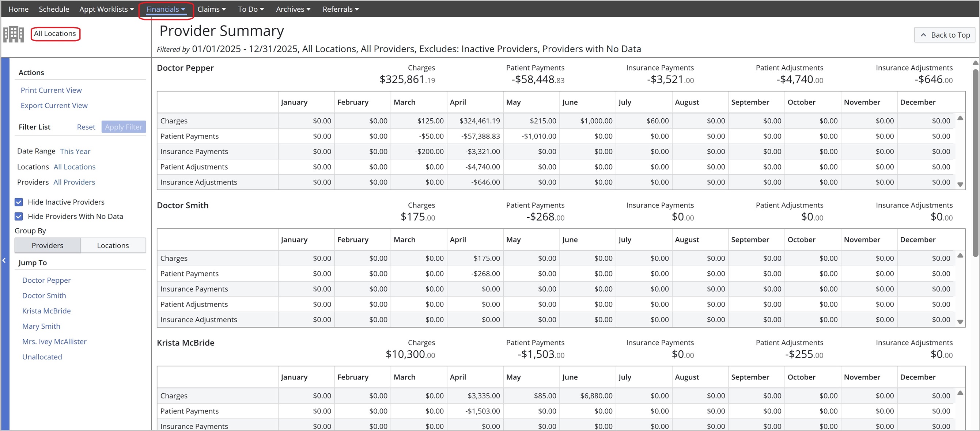
Task: Click scroll up arrow in Doctor Smith table
Action: (960, 255)
